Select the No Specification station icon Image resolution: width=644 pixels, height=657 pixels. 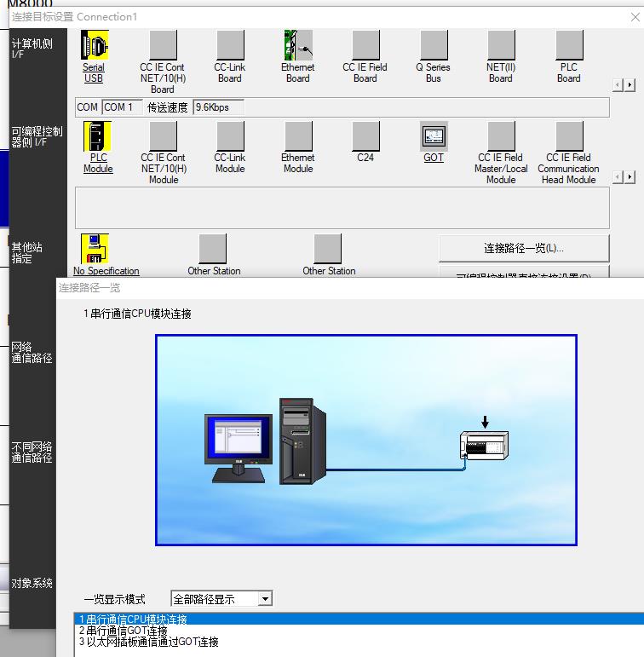95,249
